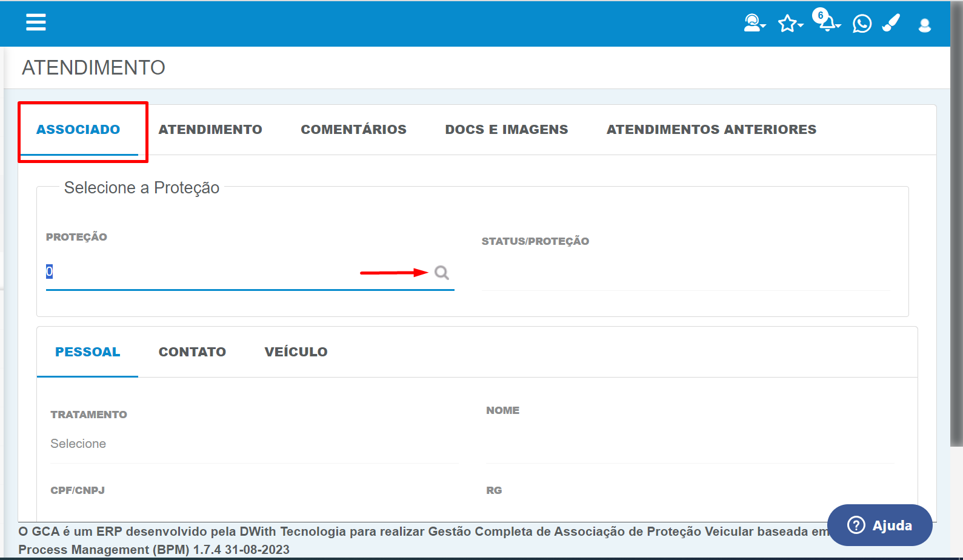The width and height of the screenshot is (963, 560).
Task: Switch to the ASSOCIADO tab
Action: point(78,130)
